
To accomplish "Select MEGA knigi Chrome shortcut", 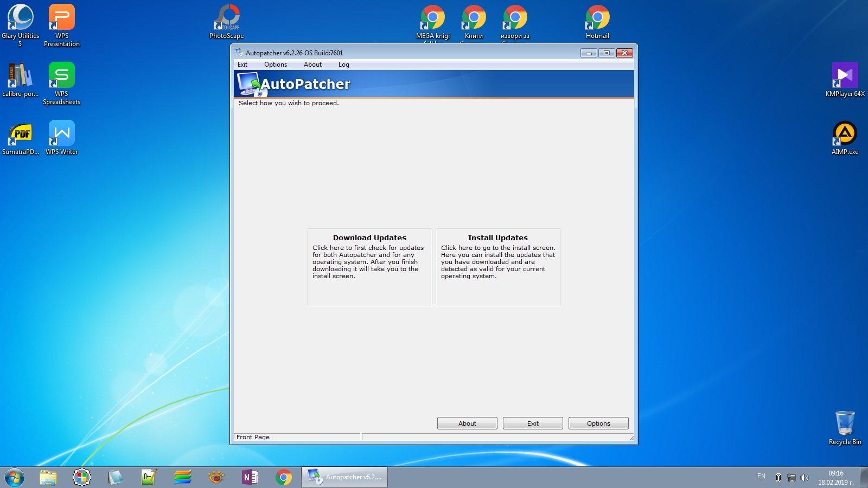I will pos(433,23).
